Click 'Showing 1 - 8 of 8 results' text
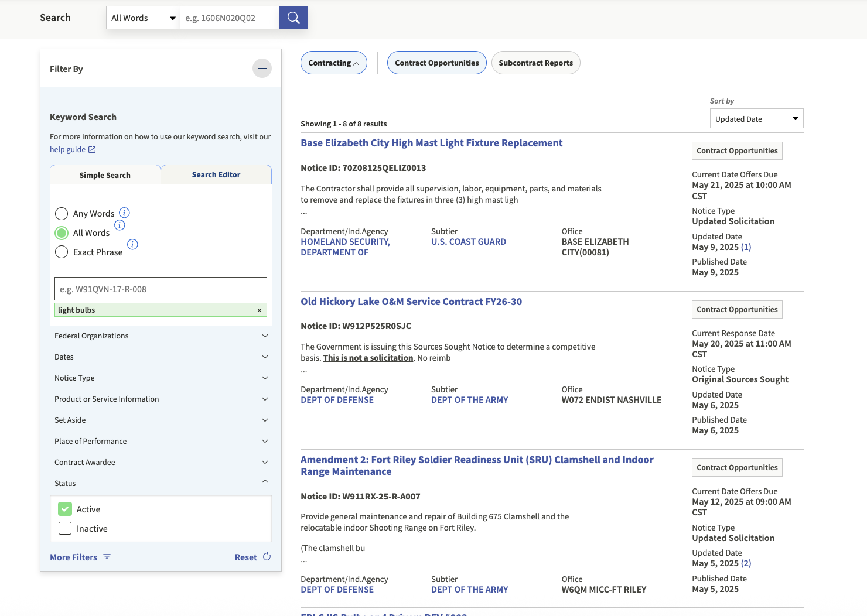This screenshot has width=867, height=616. [x=344, y=124]
